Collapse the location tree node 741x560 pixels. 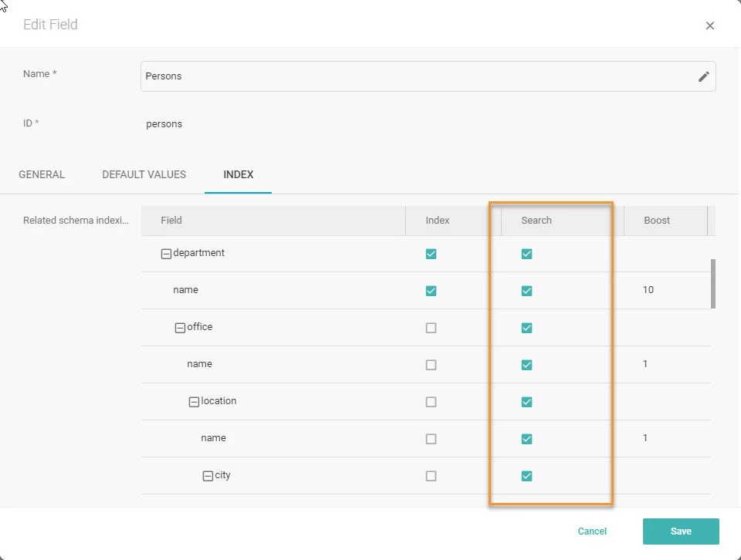[194, 403]
